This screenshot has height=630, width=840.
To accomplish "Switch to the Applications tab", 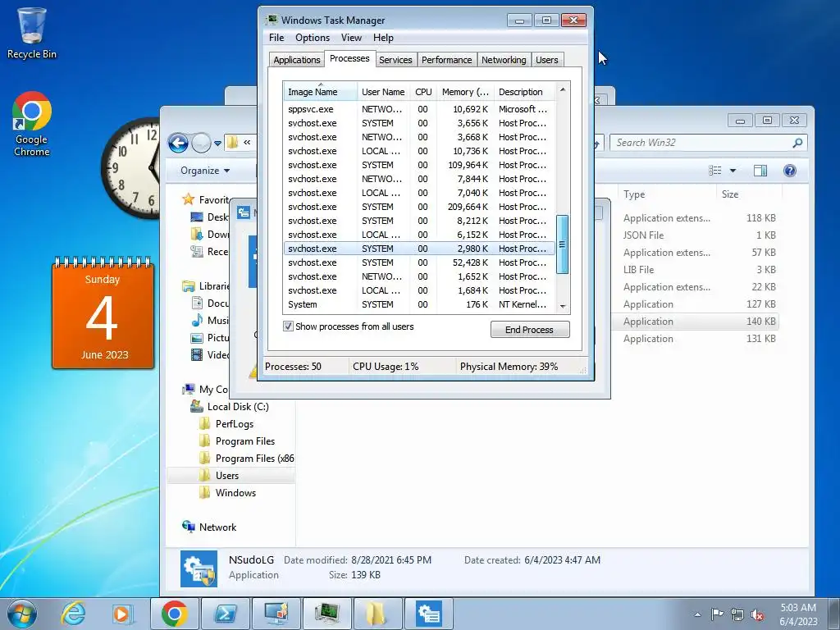I will pyautogui.click(x=297, y=60).
